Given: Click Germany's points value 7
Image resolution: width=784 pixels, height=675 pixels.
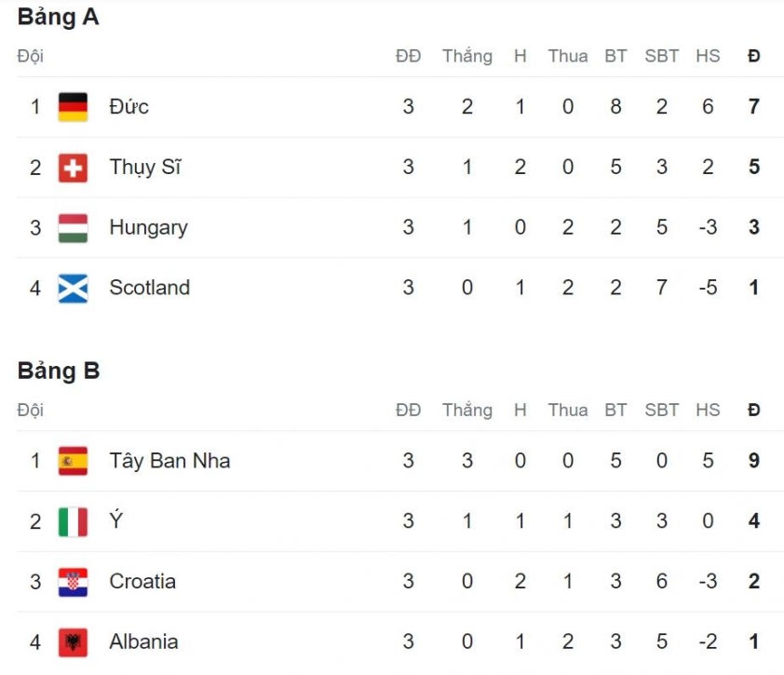Looking at the screenshot, I should tap(754, 106).
